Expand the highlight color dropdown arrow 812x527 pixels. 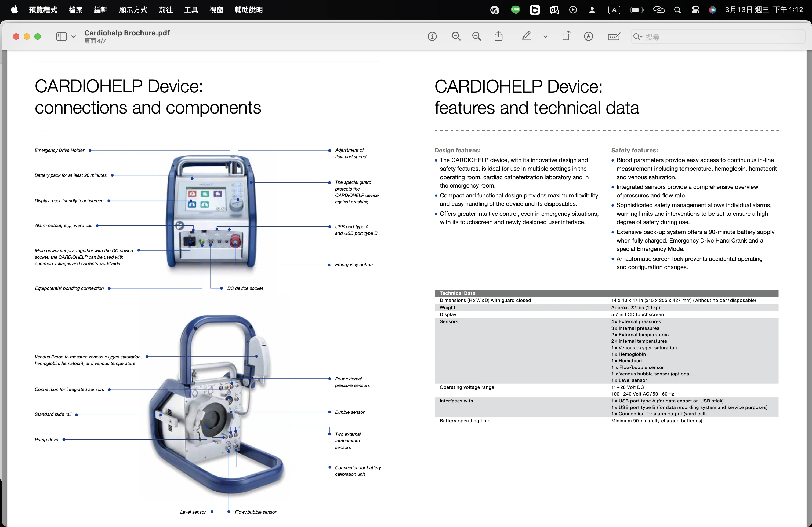545,37
